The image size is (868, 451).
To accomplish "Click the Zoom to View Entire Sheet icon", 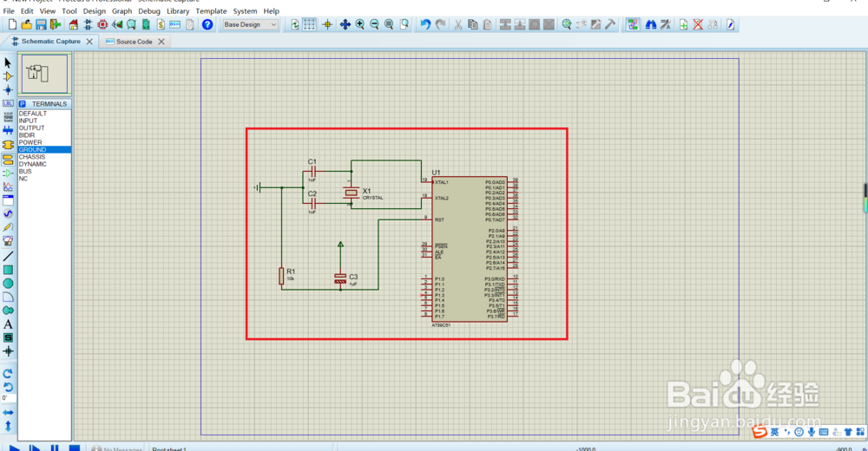I will (x=389, y=24).
